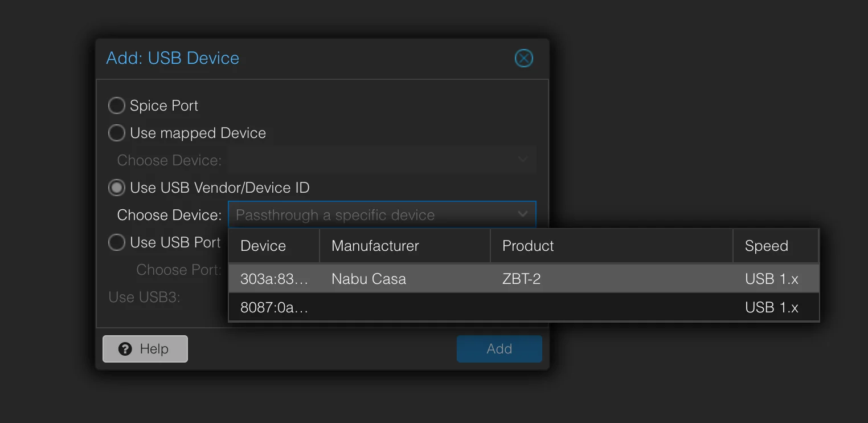Click the Use USB3 label
868x423 pixels.
pyautogui.click(x=144, y=297)
